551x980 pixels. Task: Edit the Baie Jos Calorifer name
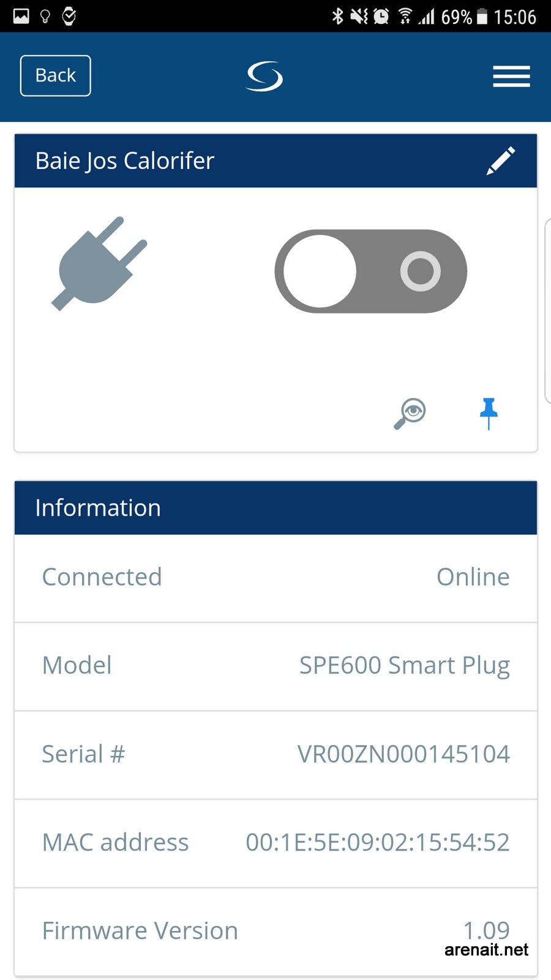(x=501, y=161)
